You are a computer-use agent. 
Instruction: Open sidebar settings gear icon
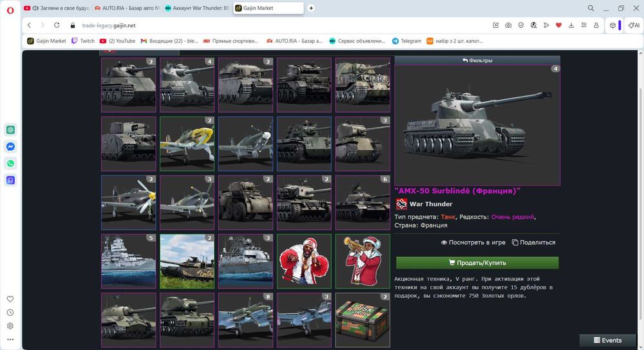click(10, 326)
